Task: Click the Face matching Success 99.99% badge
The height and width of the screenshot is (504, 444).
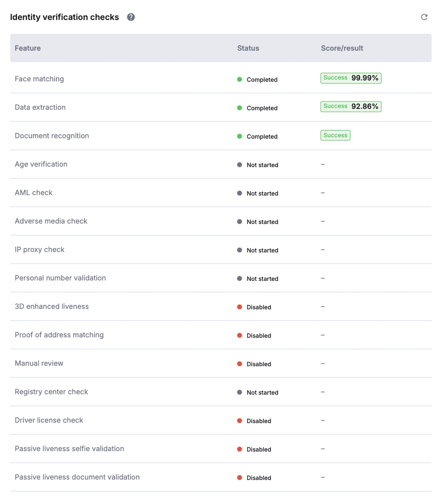Action: [351, 78]
